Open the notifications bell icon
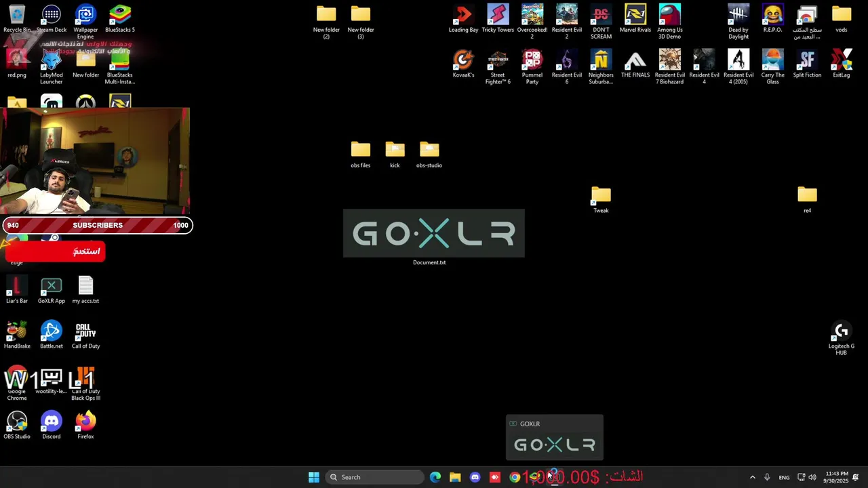 click(856, 477)
